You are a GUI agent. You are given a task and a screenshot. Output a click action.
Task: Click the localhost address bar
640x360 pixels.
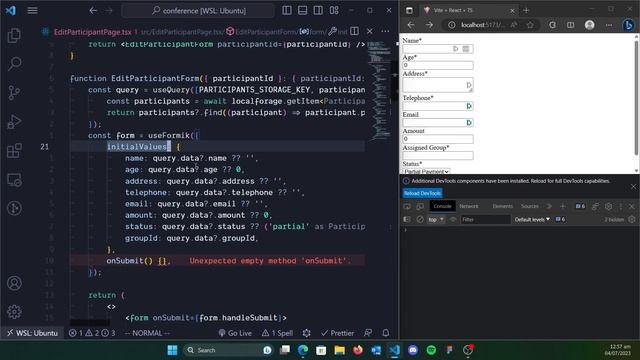point(482,25)
